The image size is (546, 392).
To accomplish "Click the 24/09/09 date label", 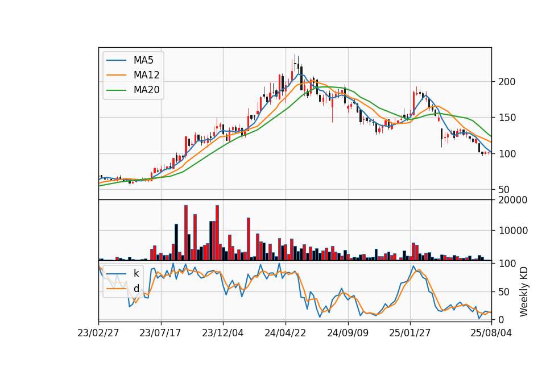I will coord(348,333).
